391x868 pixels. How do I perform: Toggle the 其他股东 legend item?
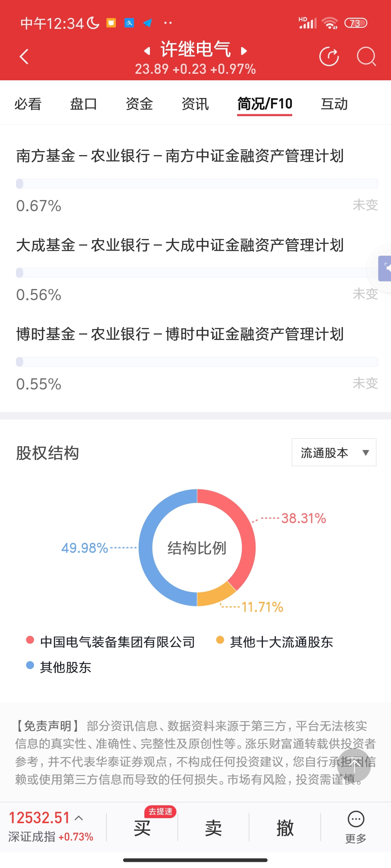[x=59, y=667]
